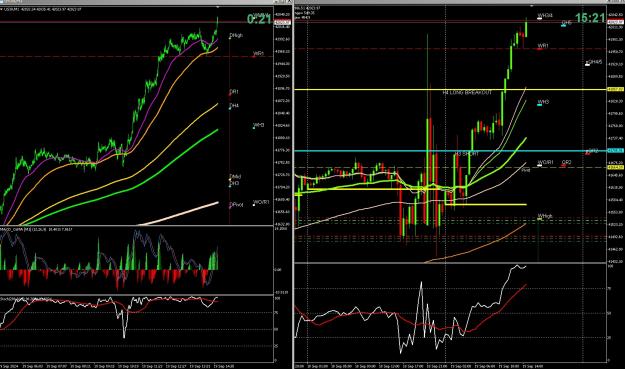Click the 0:21 candle countdown timer
Screen dimensions: 625x369
tap(259, 19)
